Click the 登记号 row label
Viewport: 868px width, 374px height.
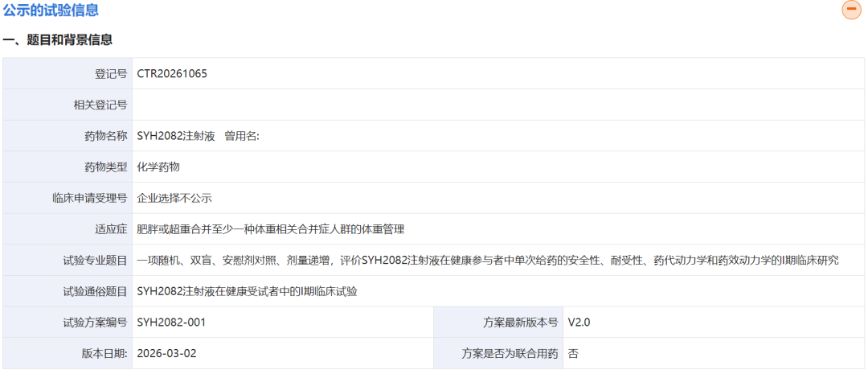click(111, 73)
